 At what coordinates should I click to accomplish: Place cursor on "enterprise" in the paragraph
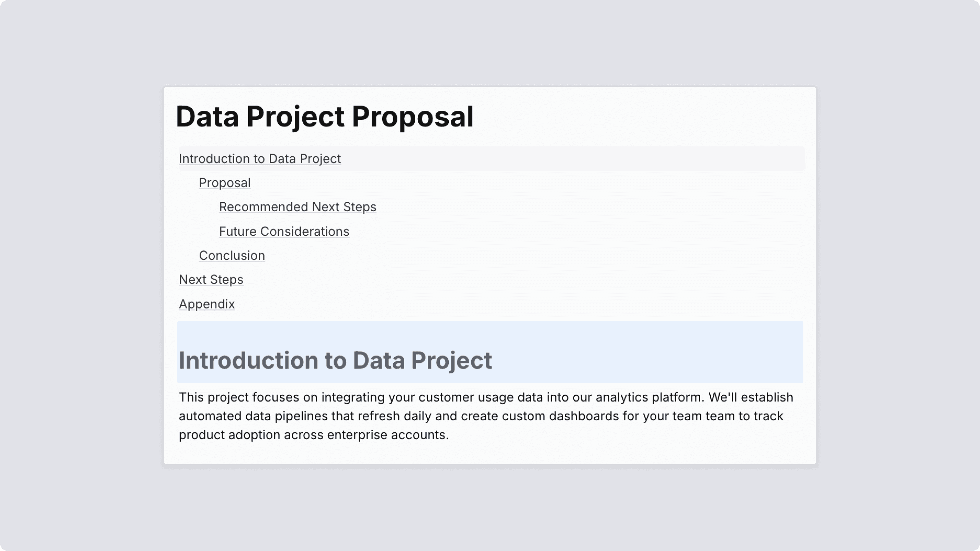click(x=357, y=435)
